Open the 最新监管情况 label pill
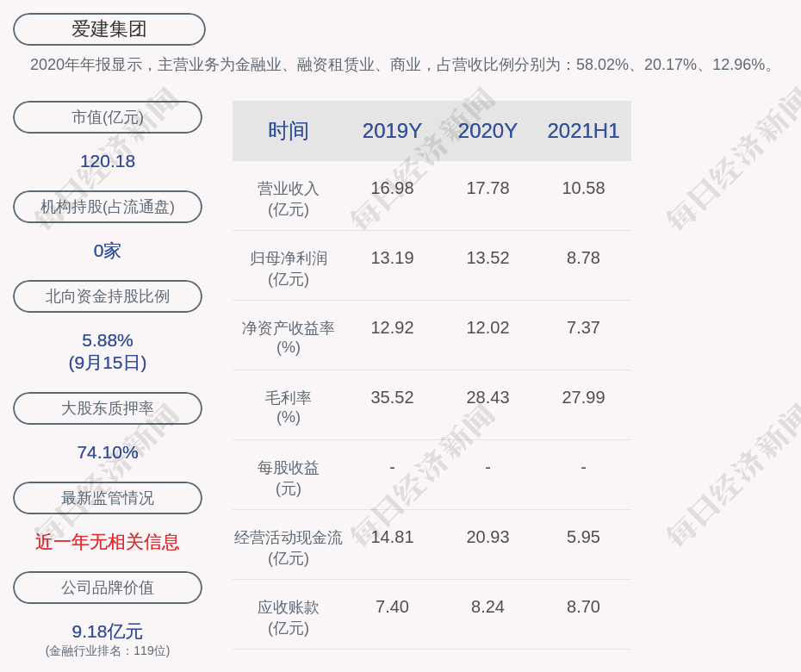 coord(108,498)
